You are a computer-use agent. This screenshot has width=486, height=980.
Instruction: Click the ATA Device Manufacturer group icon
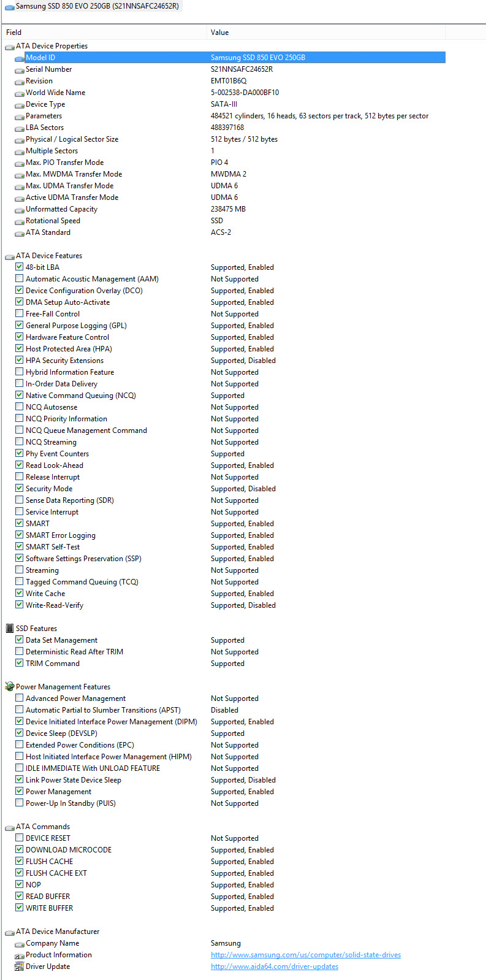tap(9, 932)
